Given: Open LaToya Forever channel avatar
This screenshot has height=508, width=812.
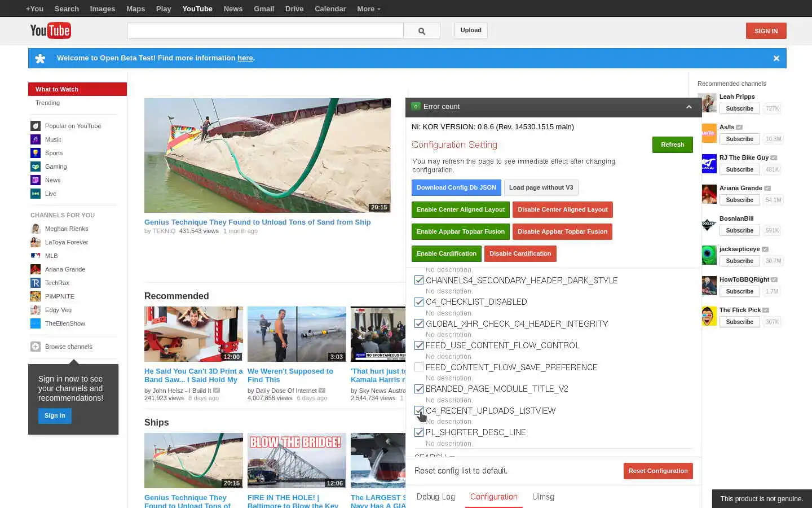Looking at the screenshot, I should [36, 242].
